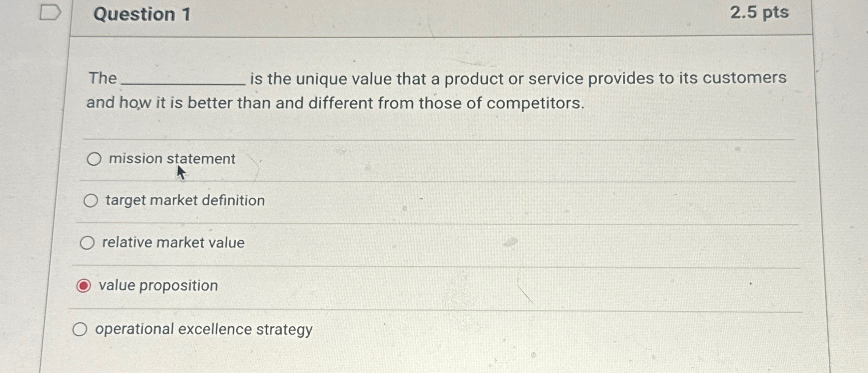Choose the relative market value answer
868x373 pixels.
click(x=87, y=242)
